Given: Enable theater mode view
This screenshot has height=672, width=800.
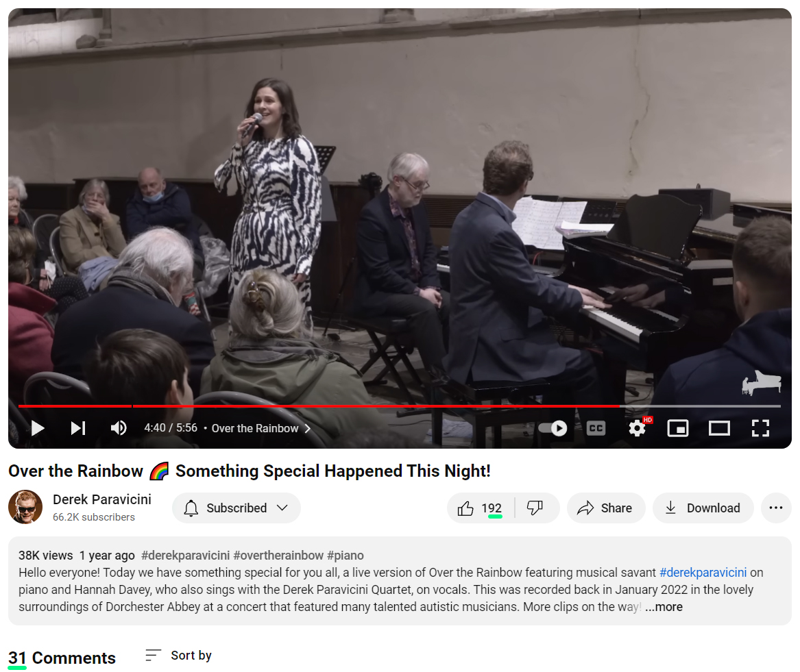Looking at the screenshot, I should pos(719,428).
